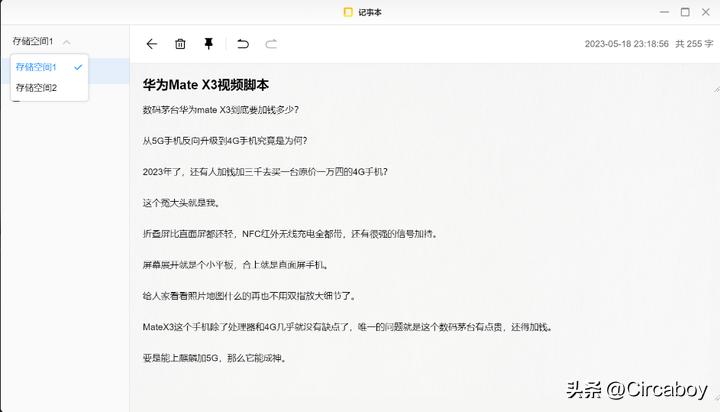Click the timestamp 2023-05-18 23:18:56
Image resolution: width=720 pixels, height=412 pixels.
click(626, 44)
